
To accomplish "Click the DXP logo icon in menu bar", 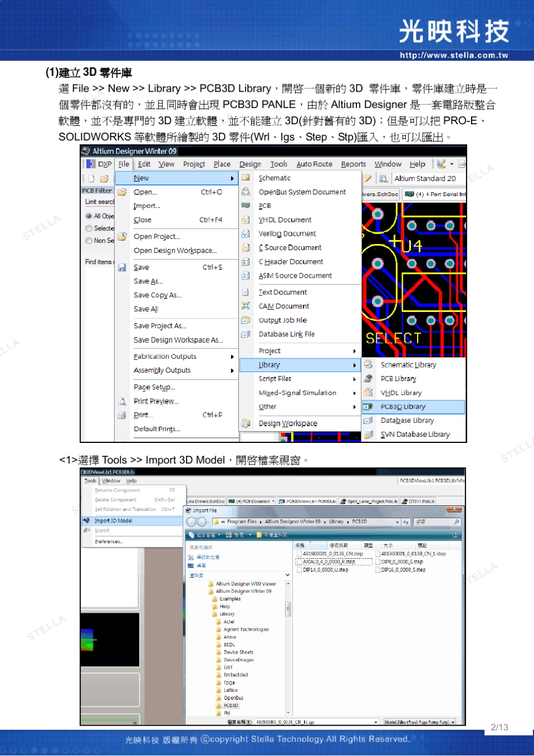I will click(x=90, y=164).
